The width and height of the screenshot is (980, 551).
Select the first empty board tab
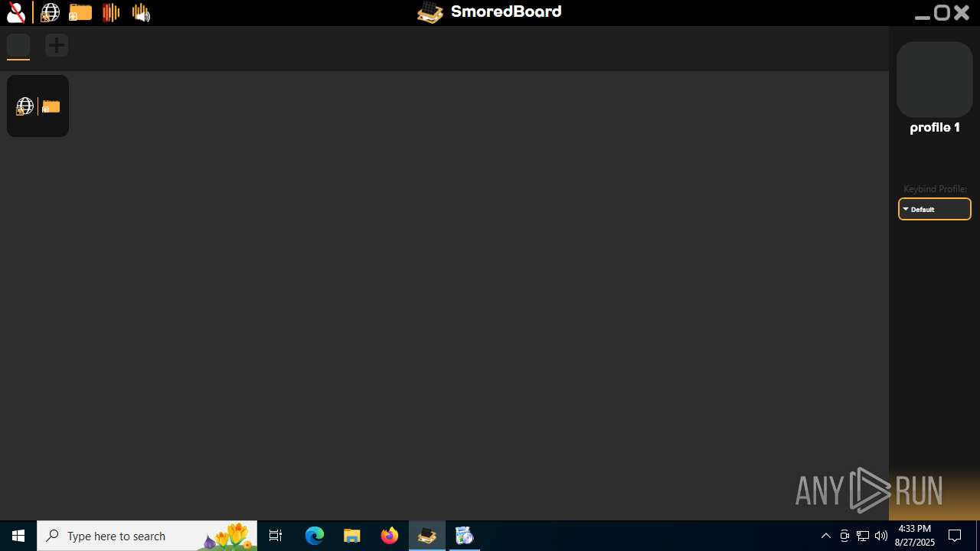(x=18, y=46)
